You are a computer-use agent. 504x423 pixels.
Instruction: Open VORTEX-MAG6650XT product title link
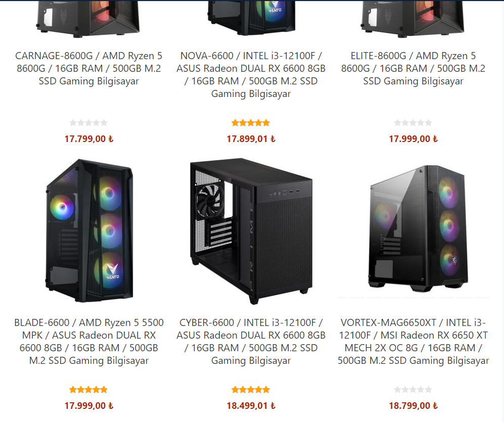(414, 342)
